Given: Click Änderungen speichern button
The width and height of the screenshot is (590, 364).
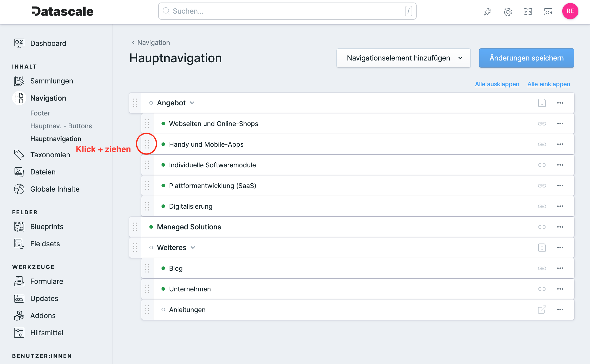Looking at the screenshot, I should [x=527, y=58].
